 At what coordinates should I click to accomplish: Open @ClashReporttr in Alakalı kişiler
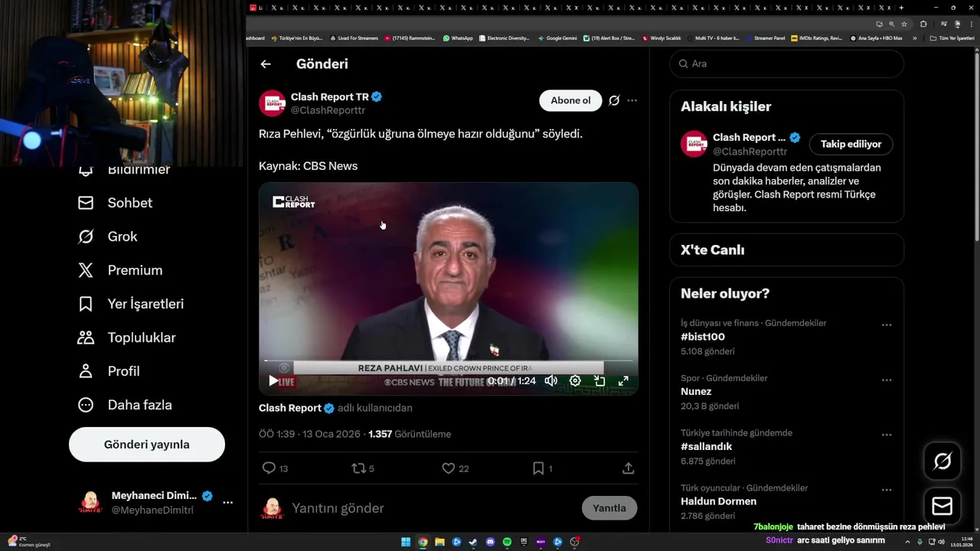click(x=750, y=152)
